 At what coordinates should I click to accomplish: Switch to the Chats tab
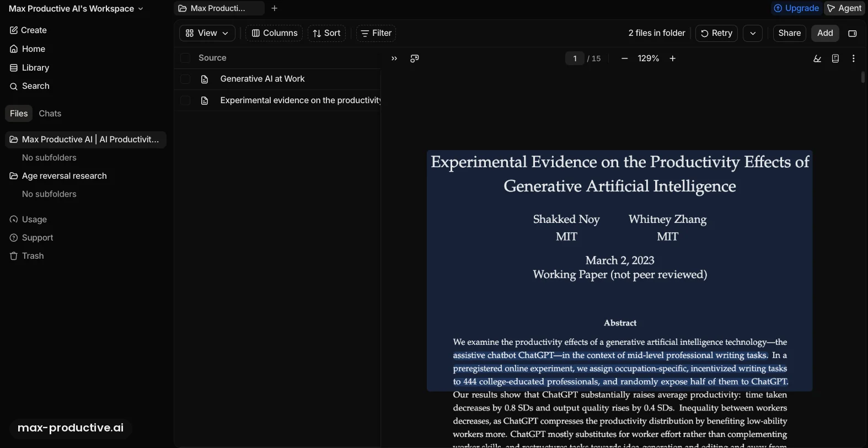click(x=50, y=114)
